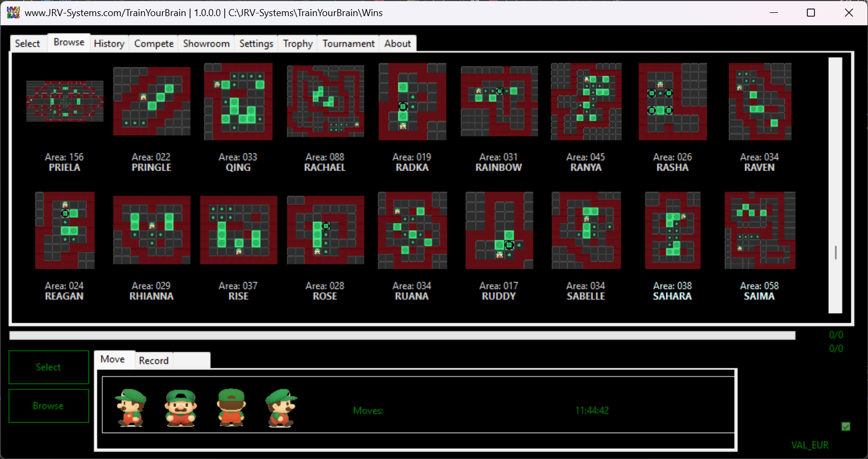Select the RADKA puzzle thumbnail

[412, 101]
